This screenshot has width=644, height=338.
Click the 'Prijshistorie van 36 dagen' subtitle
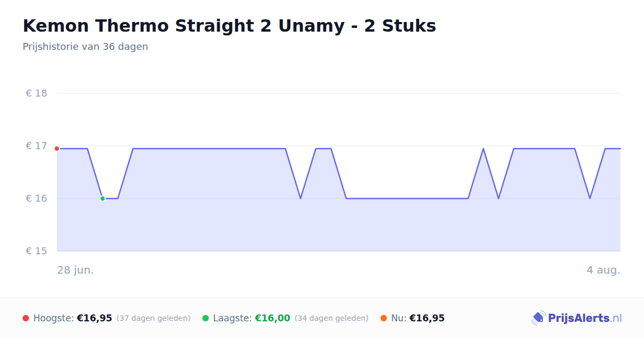tap(85, 47)
